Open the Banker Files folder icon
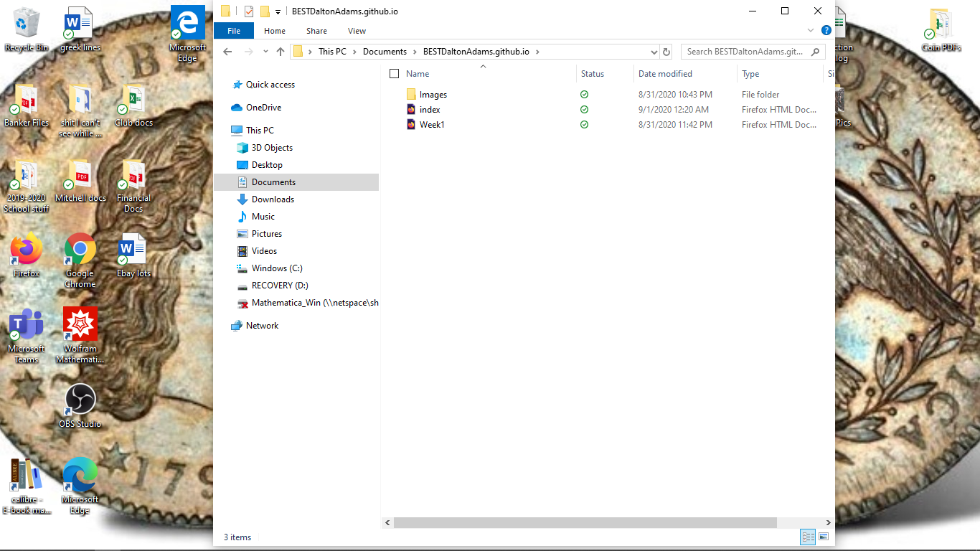 (x=27, y=105)
